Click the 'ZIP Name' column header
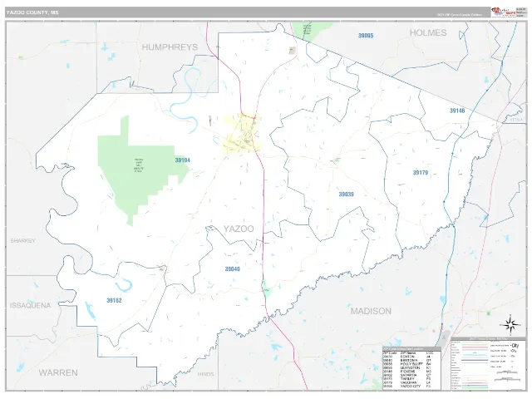This screenshot has height=399, width=532. tap(408, 352)
